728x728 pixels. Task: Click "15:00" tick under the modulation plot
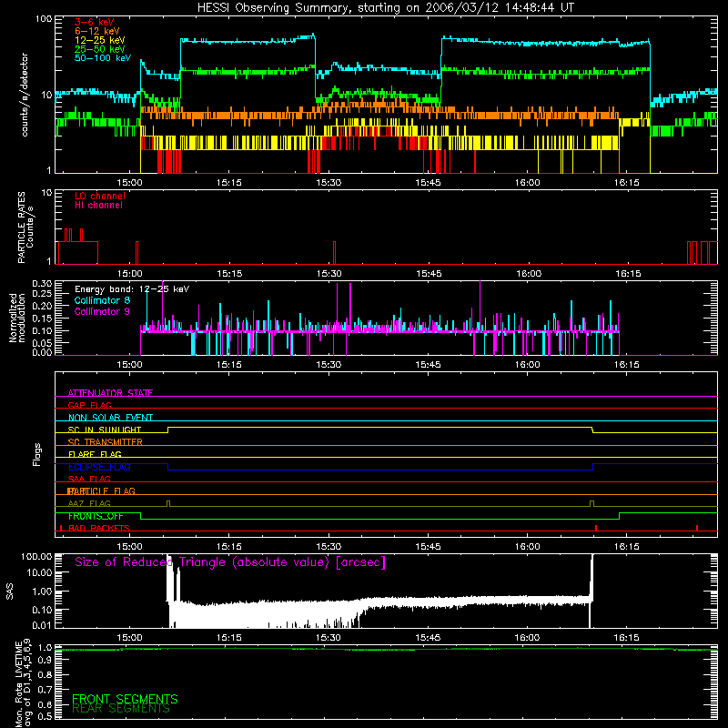click(x=129, y=365)
